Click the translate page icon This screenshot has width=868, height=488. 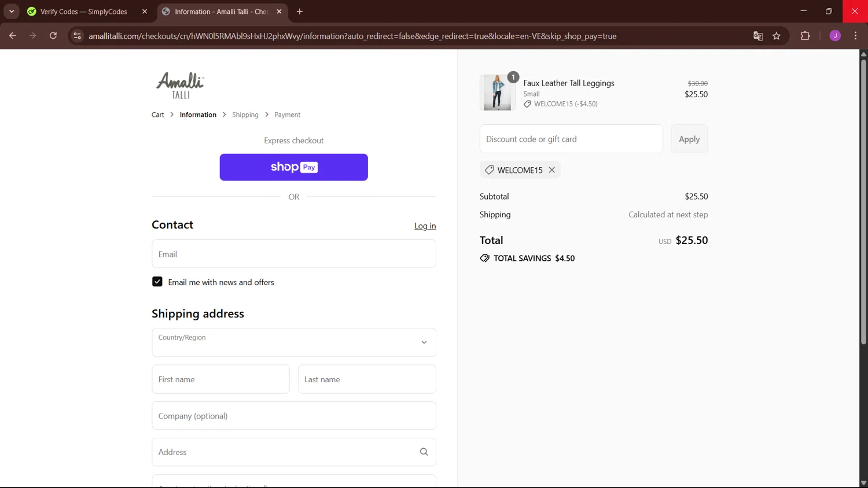click(758, 36)
